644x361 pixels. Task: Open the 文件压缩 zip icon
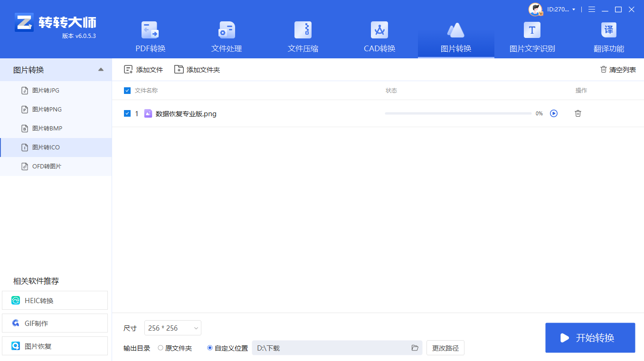(x=303, y=30)
